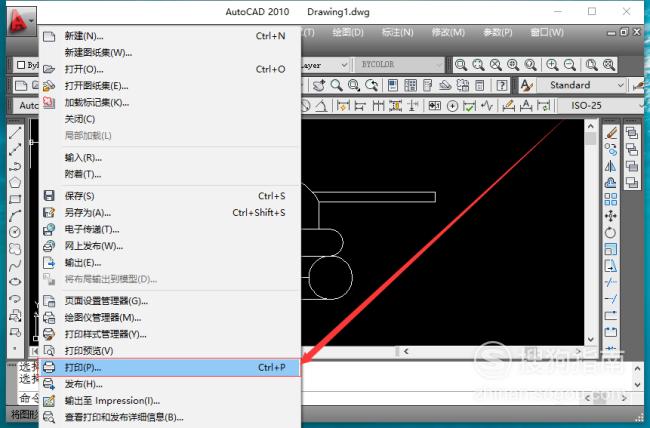Click horizontal scrollbar left arrow under canvas

point(406,352)
